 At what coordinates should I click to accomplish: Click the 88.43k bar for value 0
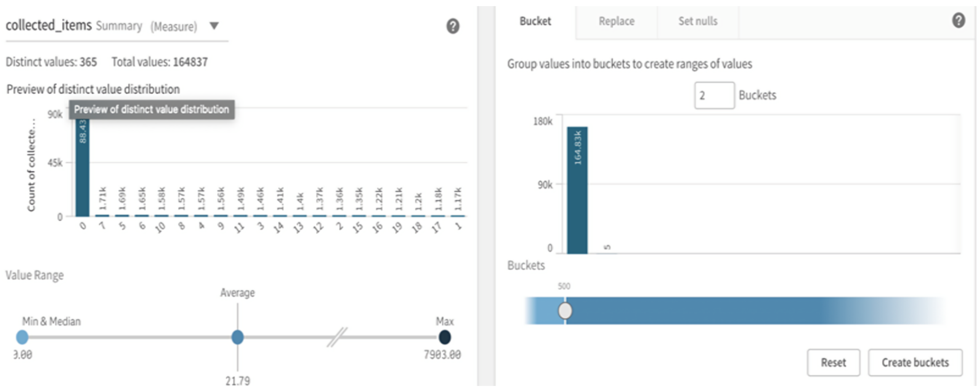[x=83, y=167]
